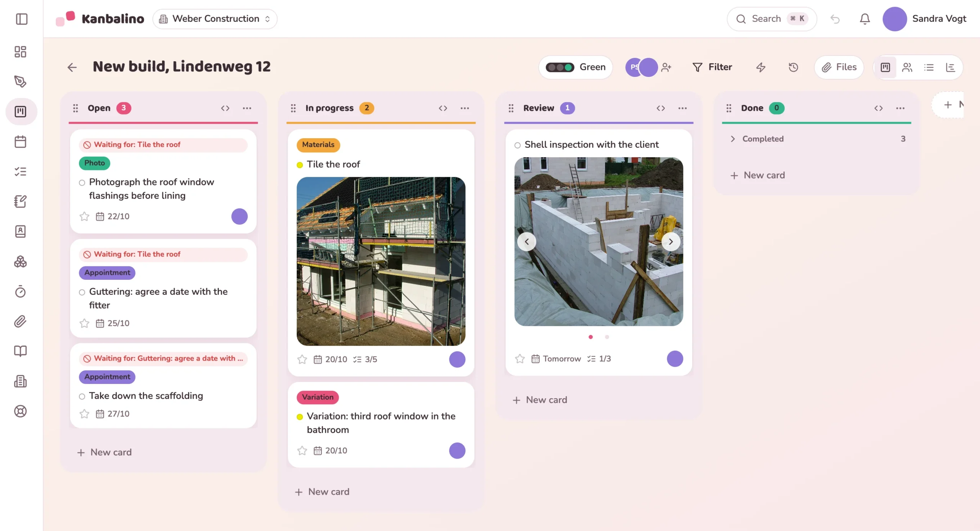
Task: Star the Take down the scaffolding card
Action: (x=84, y=414)
